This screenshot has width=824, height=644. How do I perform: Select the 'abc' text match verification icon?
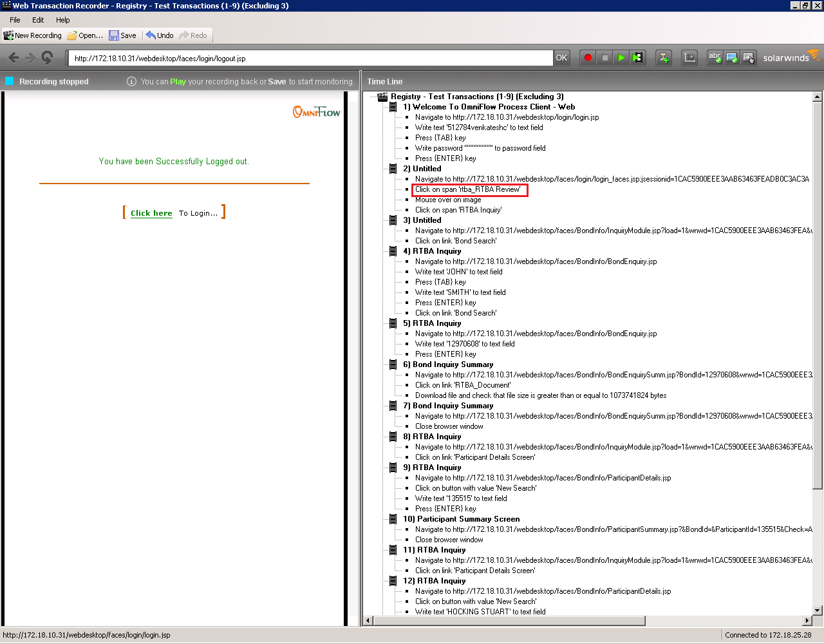(x=715, y=57)
